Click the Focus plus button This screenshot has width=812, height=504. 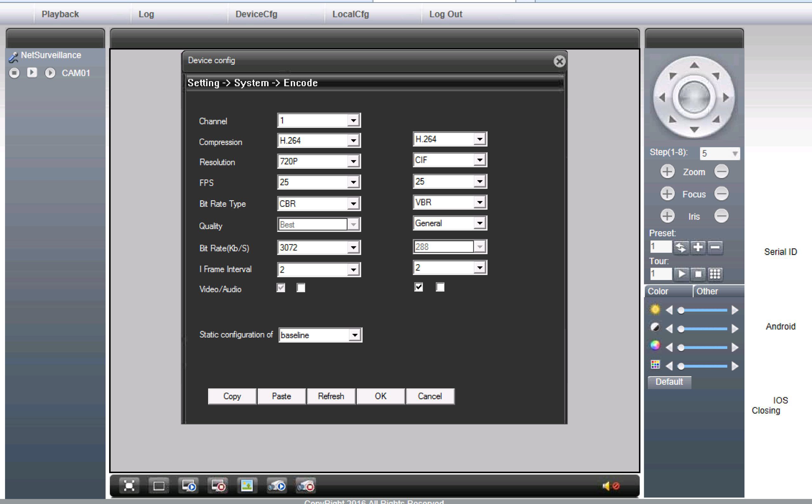tap(667, 194)
